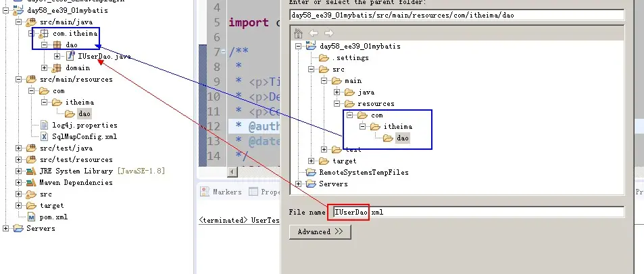Expand the java node in the dialog tree
Screen dimensions: 644x274
click(337, 92)
